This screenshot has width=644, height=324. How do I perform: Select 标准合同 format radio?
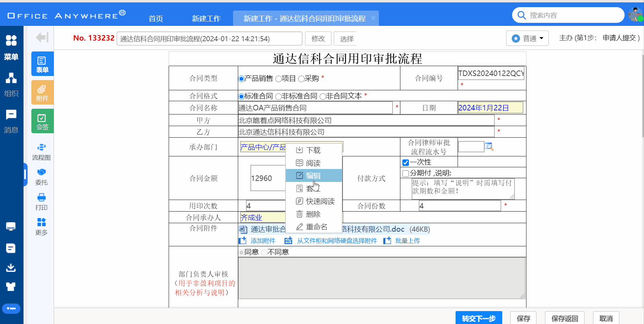(x=242, y=96)
